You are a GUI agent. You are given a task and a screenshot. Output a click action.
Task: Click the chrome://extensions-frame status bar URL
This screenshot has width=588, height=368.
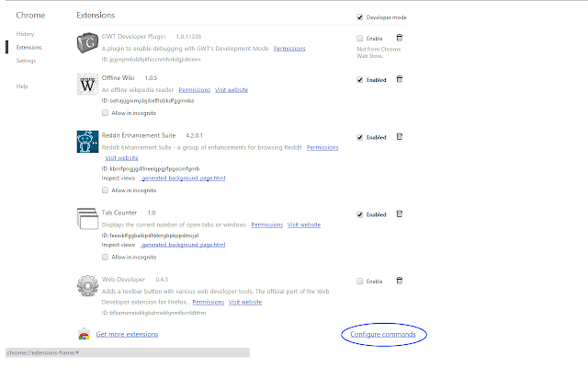43,352
